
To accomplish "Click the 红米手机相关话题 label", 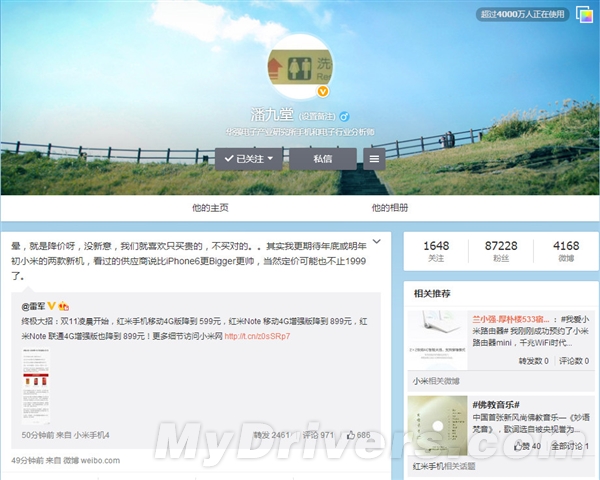I will (444, 466).
